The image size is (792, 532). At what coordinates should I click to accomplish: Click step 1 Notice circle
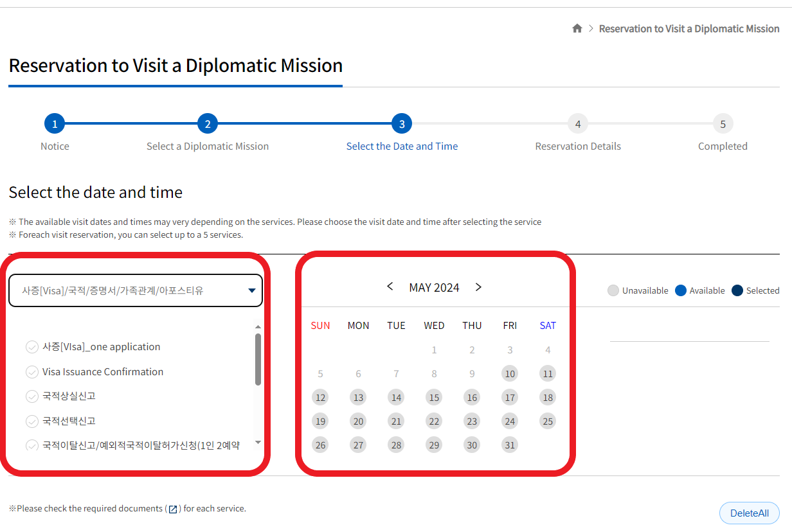(55, 124)
